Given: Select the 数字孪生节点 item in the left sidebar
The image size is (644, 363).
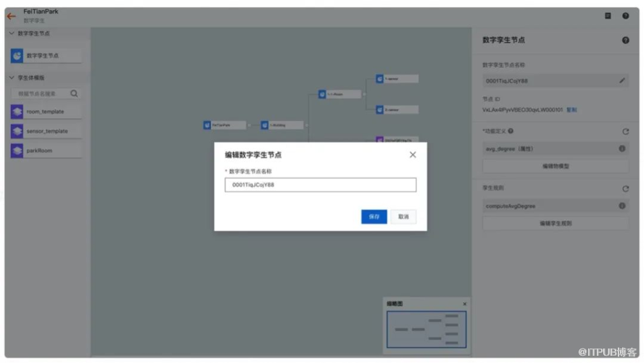Looking at the screenshot, I should [x=46, y=56].
